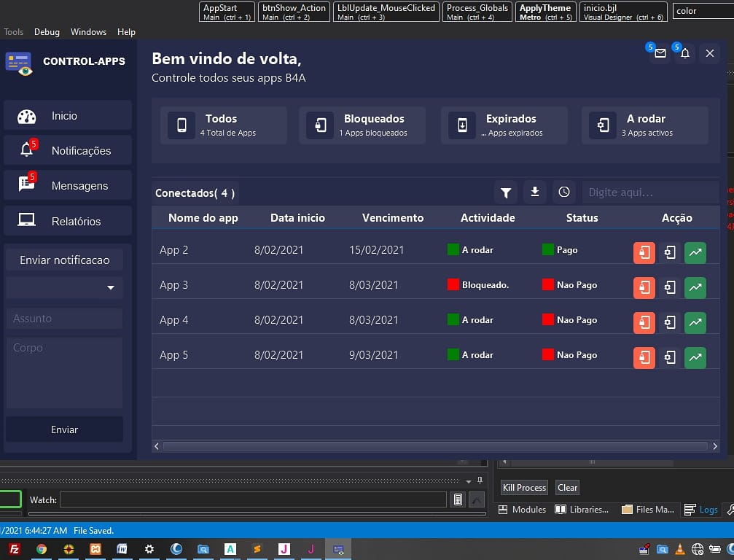Click the Conectados( 4 ) label

point(195,193)
